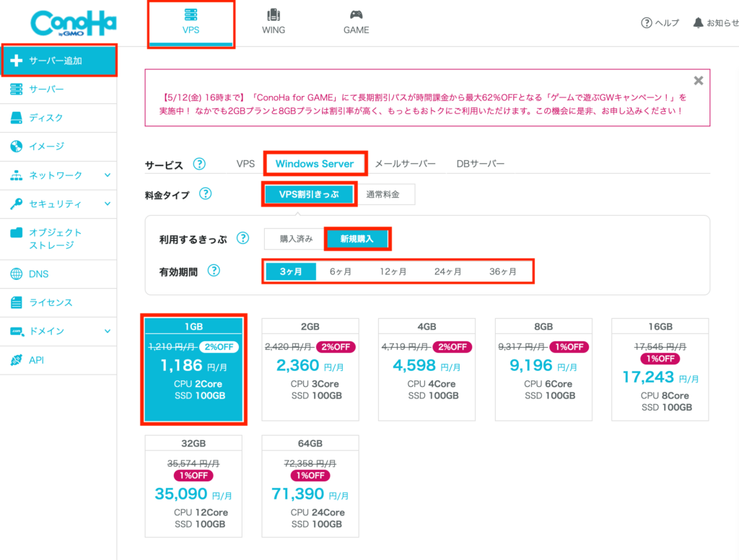The image size is (739, 560).
Task: Select the 1GB plan card
Action: pos(193,369)
